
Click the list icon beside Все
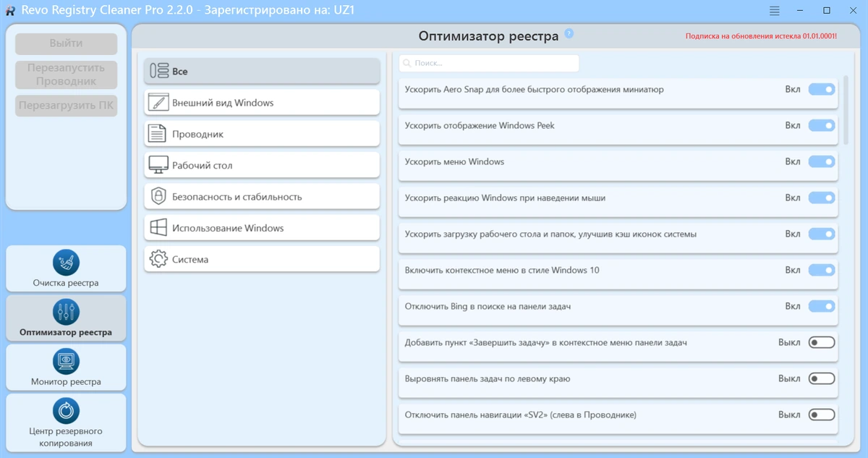click(x=158, y=71)
